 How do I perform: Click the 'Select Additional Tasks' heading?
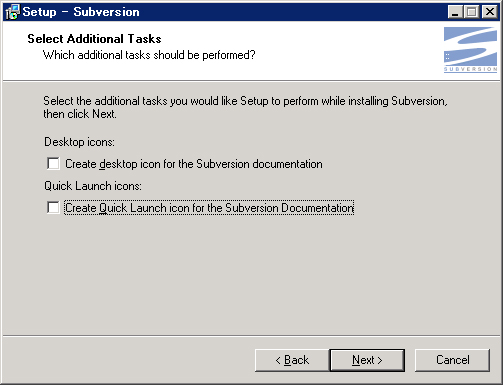[94, 39]
